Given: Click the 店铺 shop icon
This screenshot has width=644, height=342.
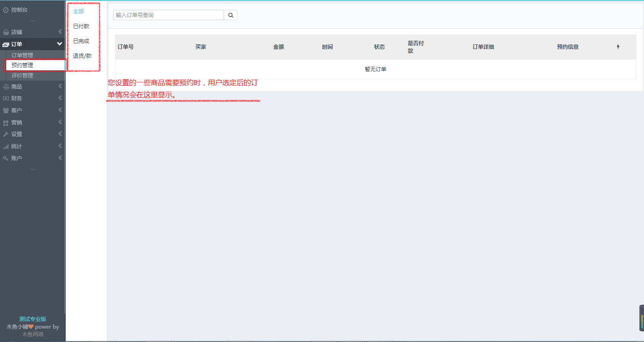Looking at the screenshot, I should pos(6,32).
